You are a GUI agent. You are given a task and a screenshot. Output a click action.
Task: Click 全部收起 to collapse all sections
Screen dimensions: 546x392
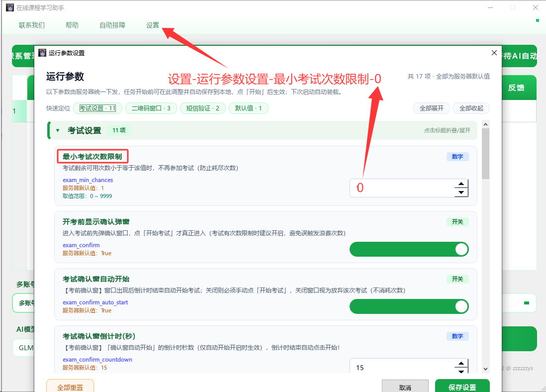[471, 108]
